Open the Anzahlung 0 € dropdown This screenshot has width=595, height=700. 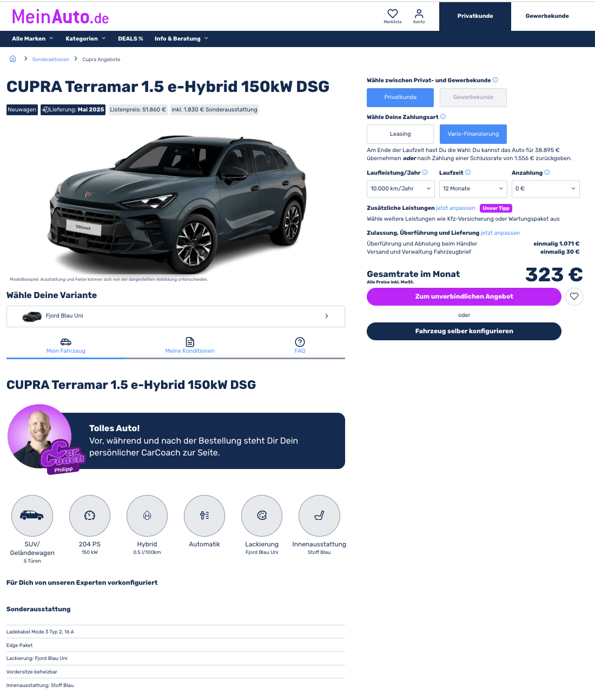click(546, 189)
